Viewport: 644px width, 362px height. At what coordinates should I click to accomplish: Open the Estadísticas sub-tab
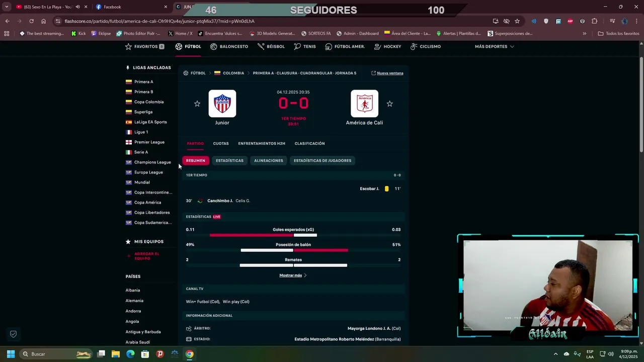point(229,160)
